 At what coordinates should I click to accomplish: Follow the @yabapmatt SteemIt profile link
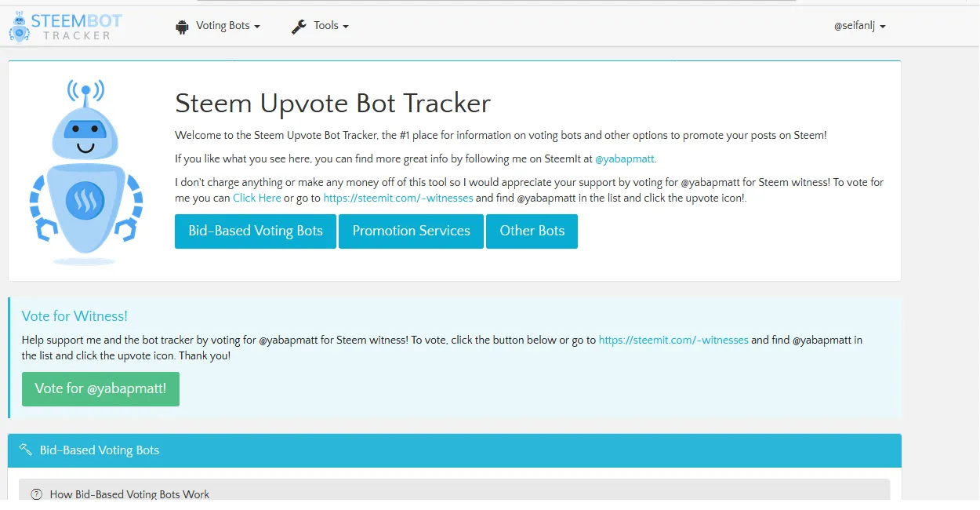point(625,158)
